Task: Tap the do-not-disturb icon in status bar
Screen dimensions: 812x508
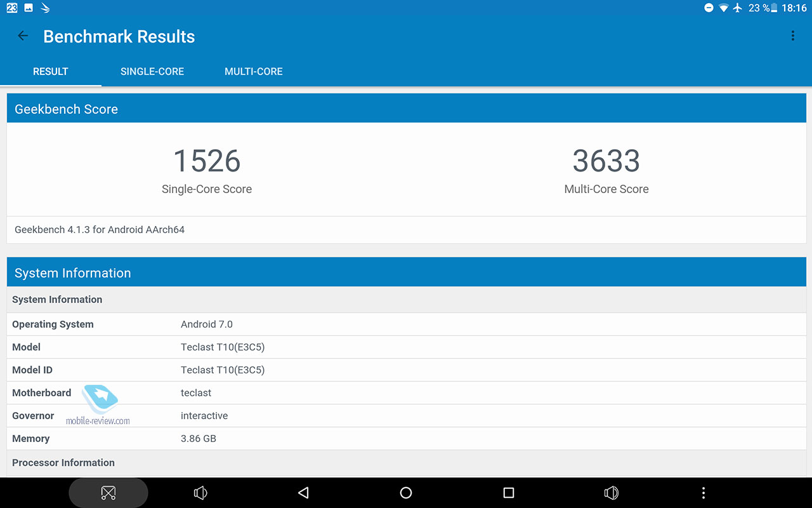Action: pos(709,8)
